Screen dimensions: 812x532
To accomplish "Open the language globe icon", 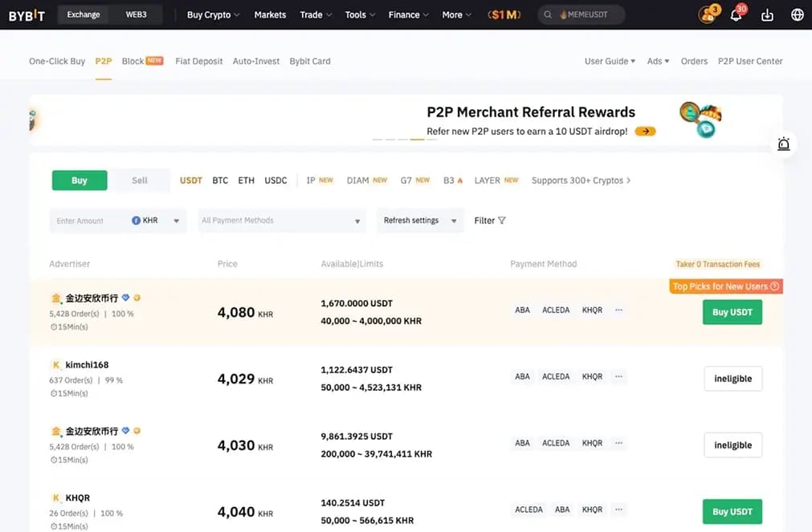I will [797, 15].
